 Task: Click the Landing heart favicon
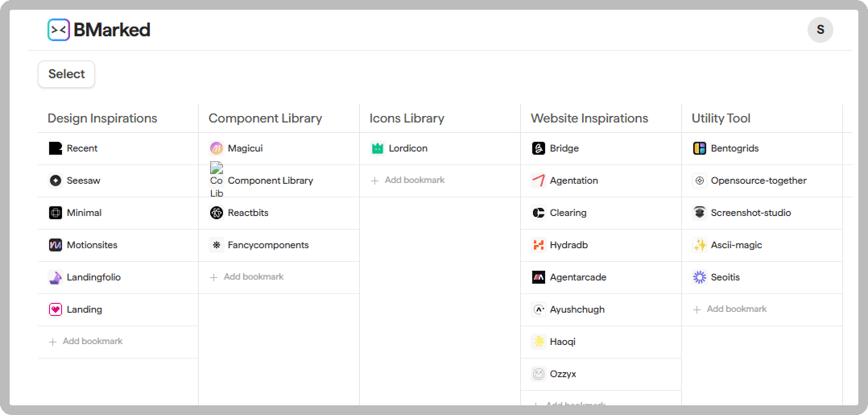[x=56, y=309]
